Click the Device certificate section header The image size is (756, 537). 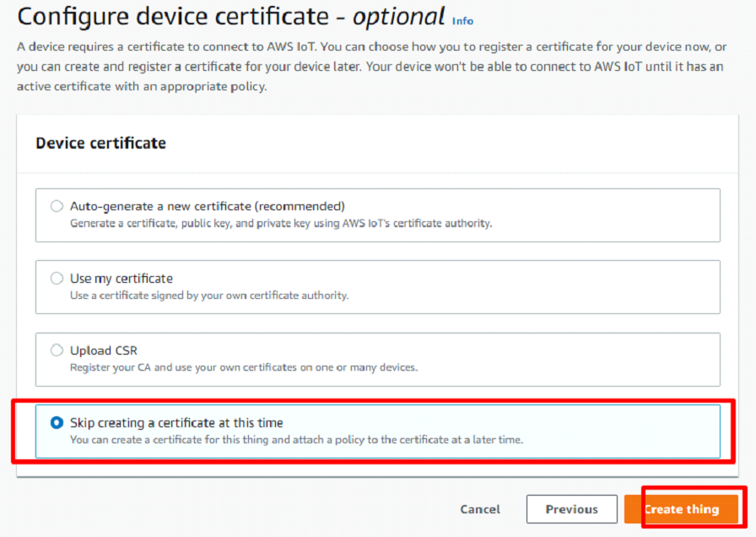pyautogui.click(x=100, y=144)
